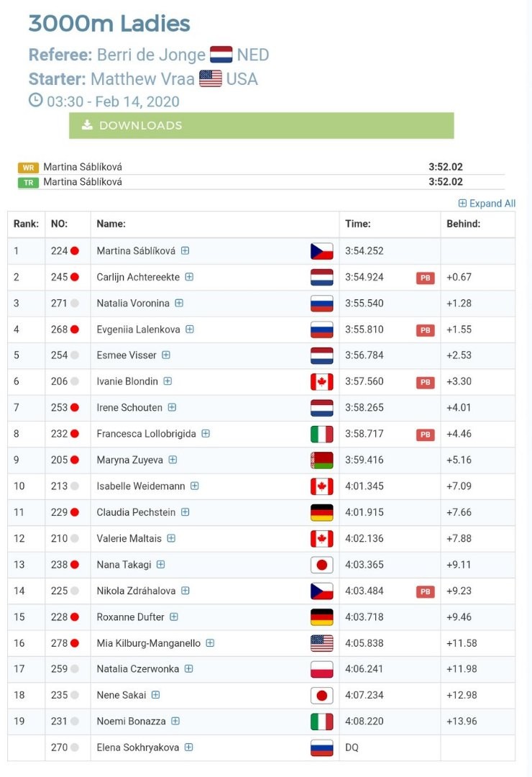Click the red dot beside number 229
Screen dimensions: 532x777
[75, 512]
